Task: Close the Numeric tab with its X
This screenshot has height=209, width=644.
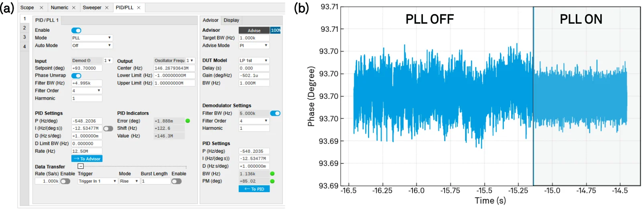Action: pyautogui.click(x=74, y=8)
